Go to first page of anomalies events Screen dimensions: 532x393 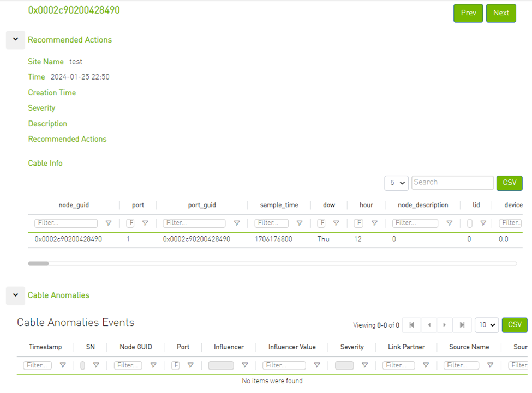click(x=411, y=325)
